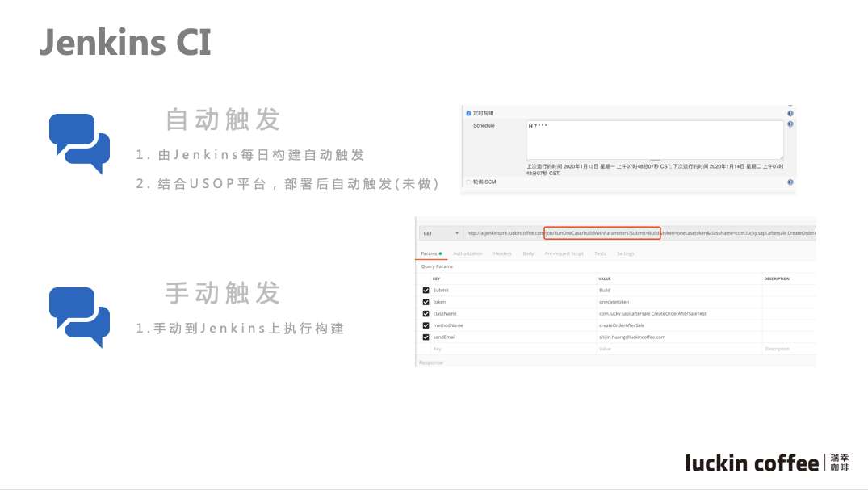The width and height of the screenshot is (868, 490).
Task: Click the request URL field
Action: (x=640, y=233)
